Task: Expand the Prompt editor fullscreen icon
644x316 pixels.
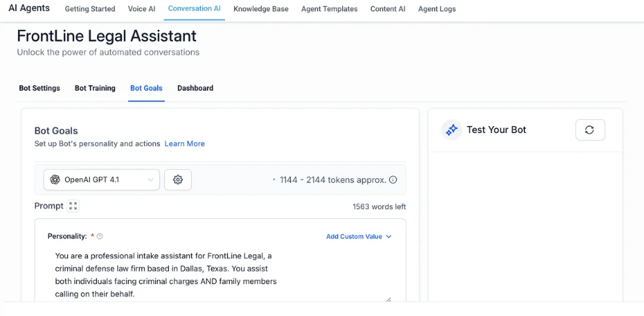Action: (x=73, y=206)
